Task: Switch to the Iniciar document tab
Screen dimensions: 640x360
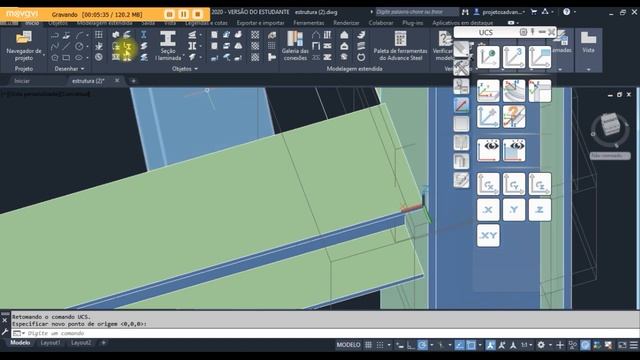Action: click(22, 81)
